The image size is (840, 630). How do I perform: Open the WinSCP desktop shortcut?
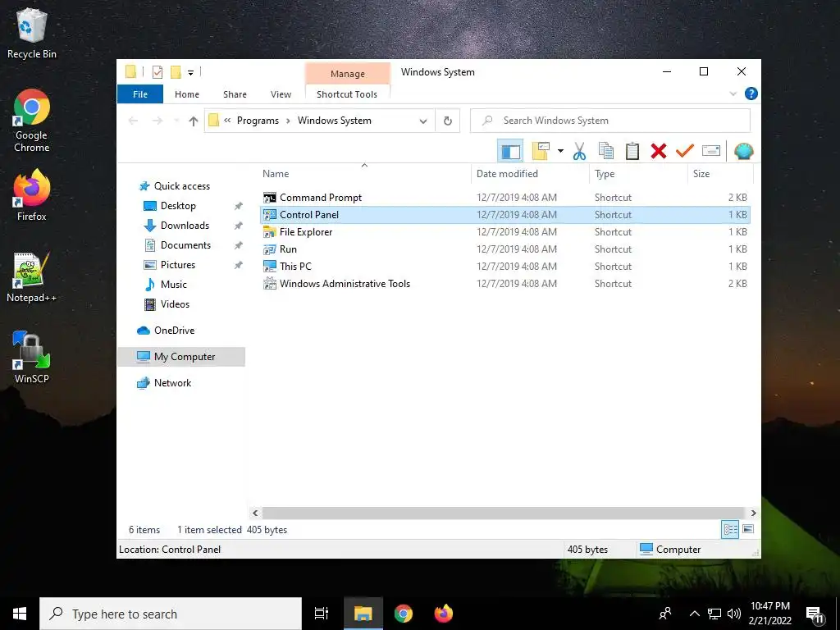(x=32, y=357)
